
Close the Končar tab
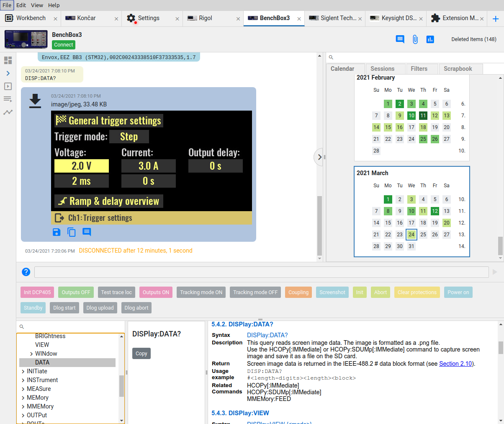point(116,19)
